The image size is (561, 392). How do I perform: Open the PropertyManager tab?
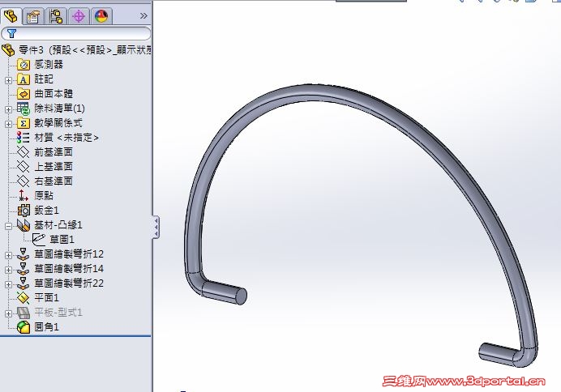click(x=33, y=16)
